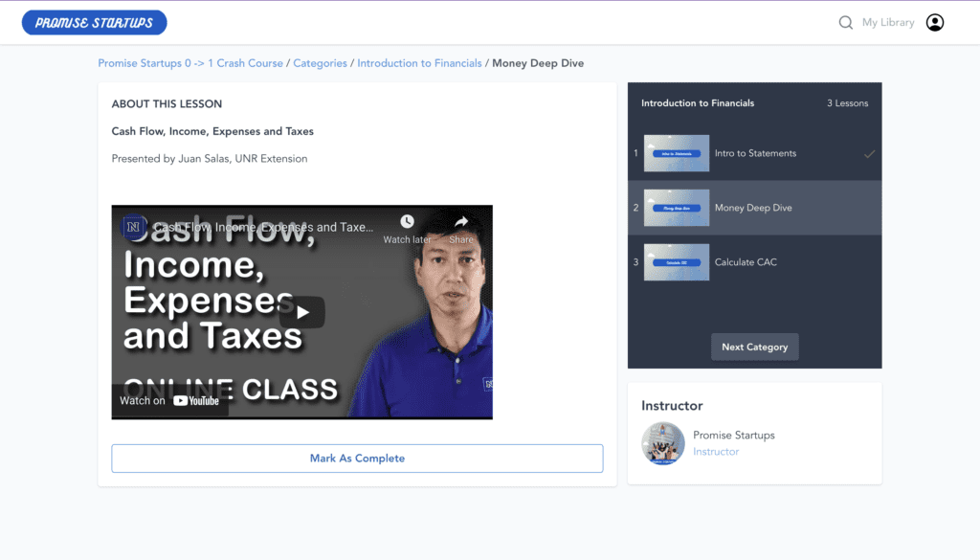The width and height of the screenshot is (980, 560).
Task: Click Mark As Complete button
Action: (x=358, y=459)
